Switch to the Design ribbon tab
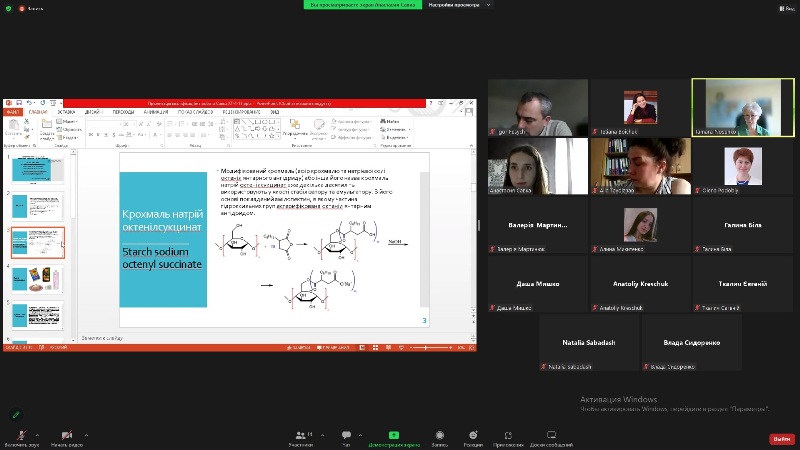Screen dimensions: 800x450 (93, 112)
